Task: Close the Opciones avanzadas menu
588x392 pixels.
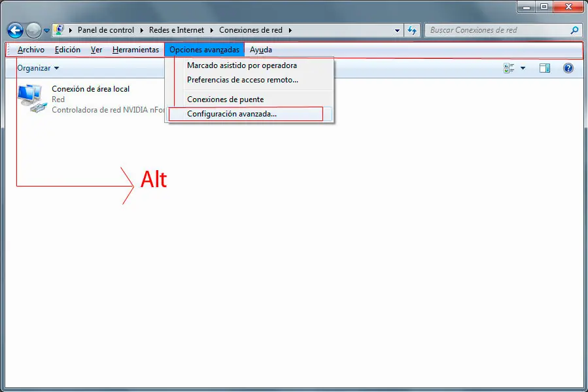Action: [204, 50]
